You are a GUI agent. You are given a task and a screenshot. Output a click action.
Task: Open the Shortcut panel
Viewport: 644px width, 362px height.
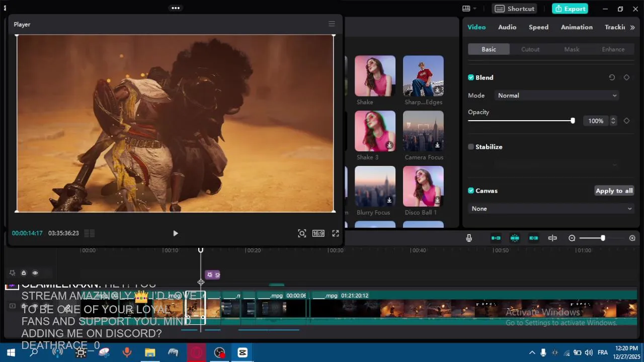514,9
